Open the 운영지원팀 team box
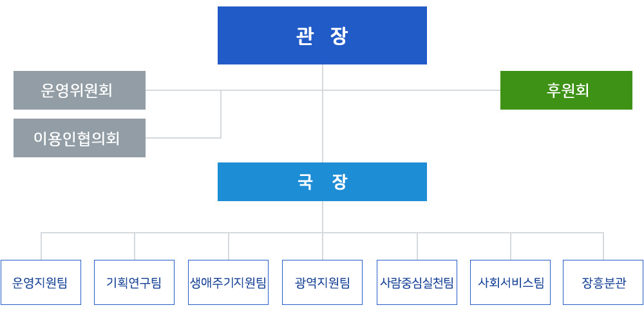 tap(41, 282)
